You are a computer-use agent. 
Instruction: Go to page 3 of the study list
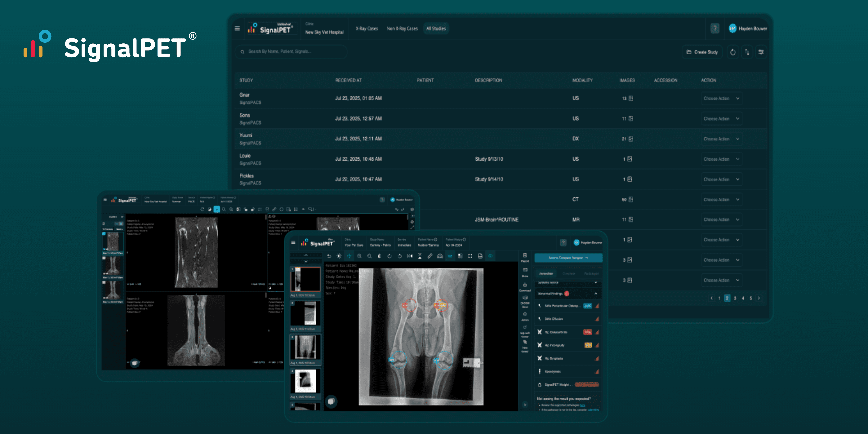[735, 298]
